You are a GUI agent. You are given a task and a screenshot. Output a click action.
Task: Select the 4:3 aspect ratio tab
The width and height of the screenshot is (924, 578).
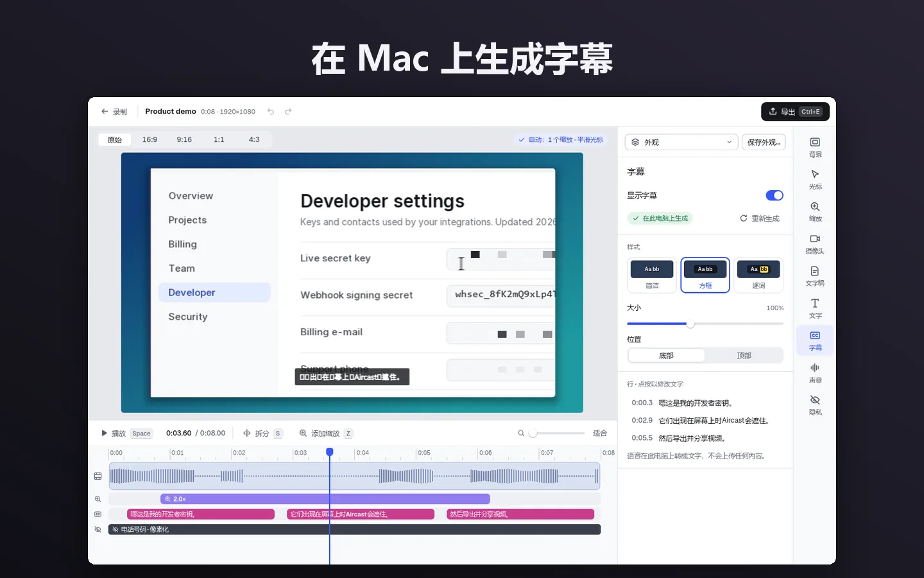[254, 140]
